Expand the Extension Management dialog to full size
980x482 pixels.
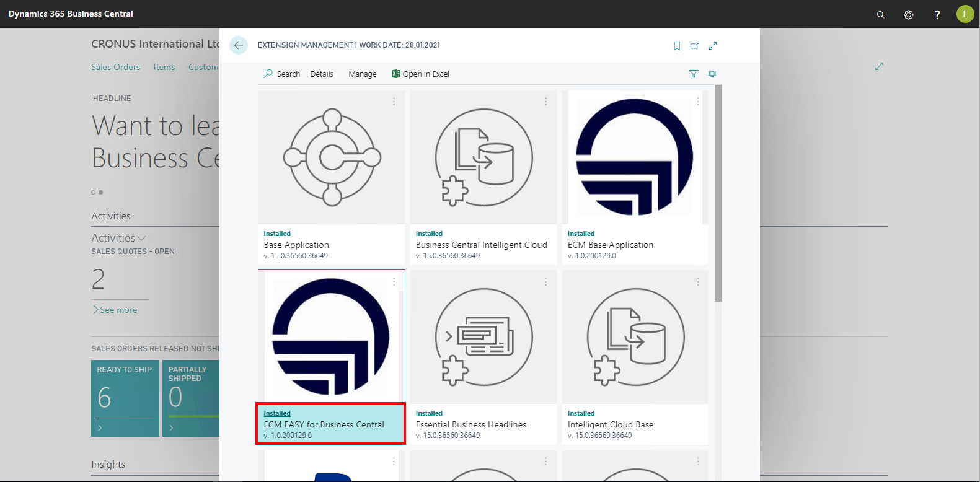[x=713, y=46]
